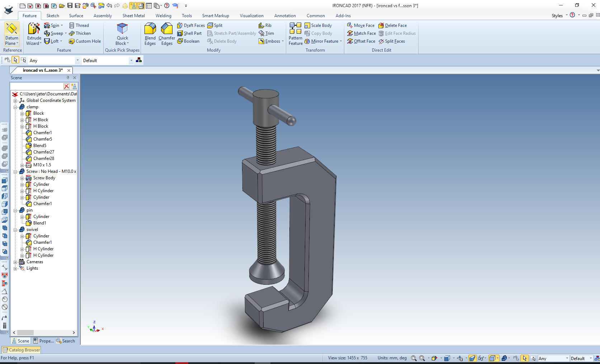600x364 pixels.
Task: Click the Delete Face tool
Action: click(x=393, y=25)
